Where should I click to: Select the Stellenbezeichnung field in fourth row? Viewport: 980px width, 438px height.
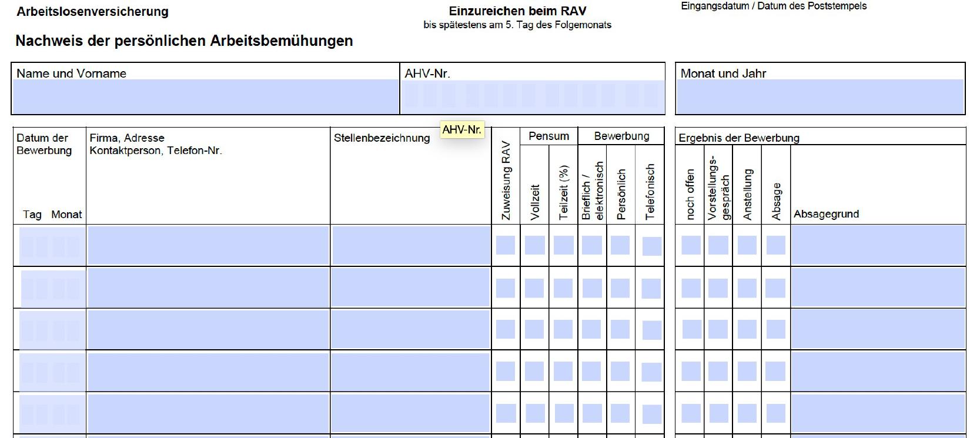pos(411,372)
